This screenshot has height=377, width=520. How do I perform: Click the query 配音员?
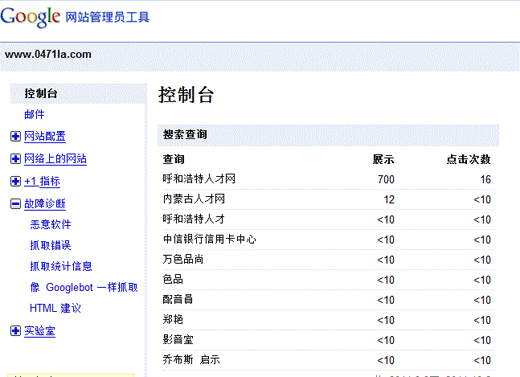178,300
